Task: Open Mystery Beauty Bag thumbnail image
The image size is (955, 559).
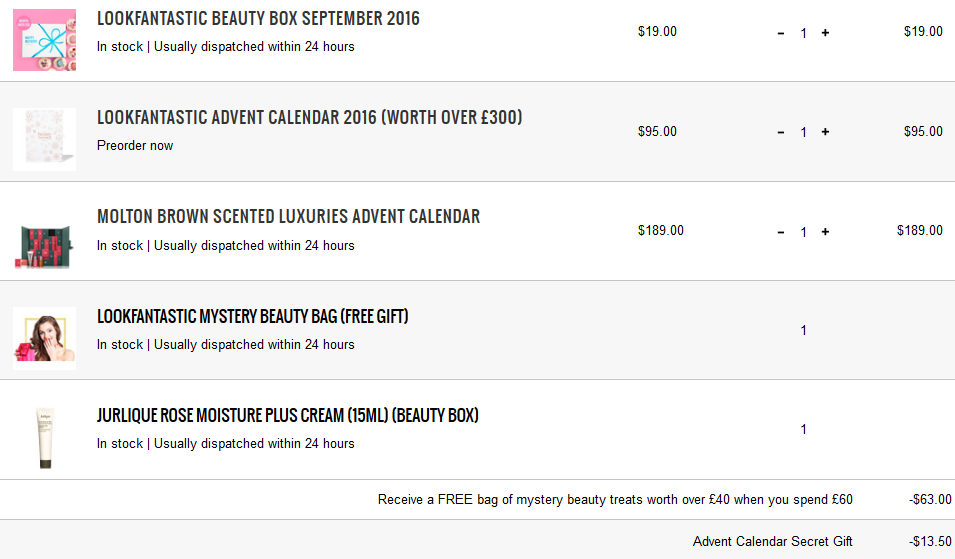Action: 44,338
